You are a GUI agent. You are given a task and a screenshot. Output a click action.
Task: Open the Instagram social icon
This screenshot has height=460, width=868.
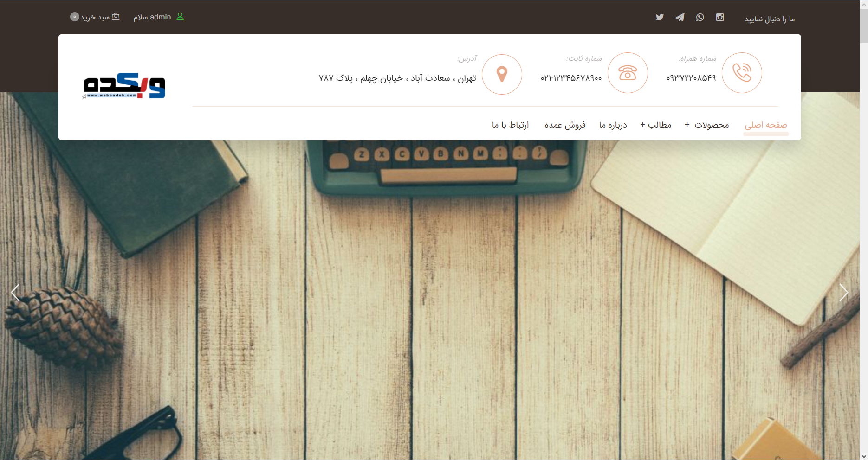(720, 17)
